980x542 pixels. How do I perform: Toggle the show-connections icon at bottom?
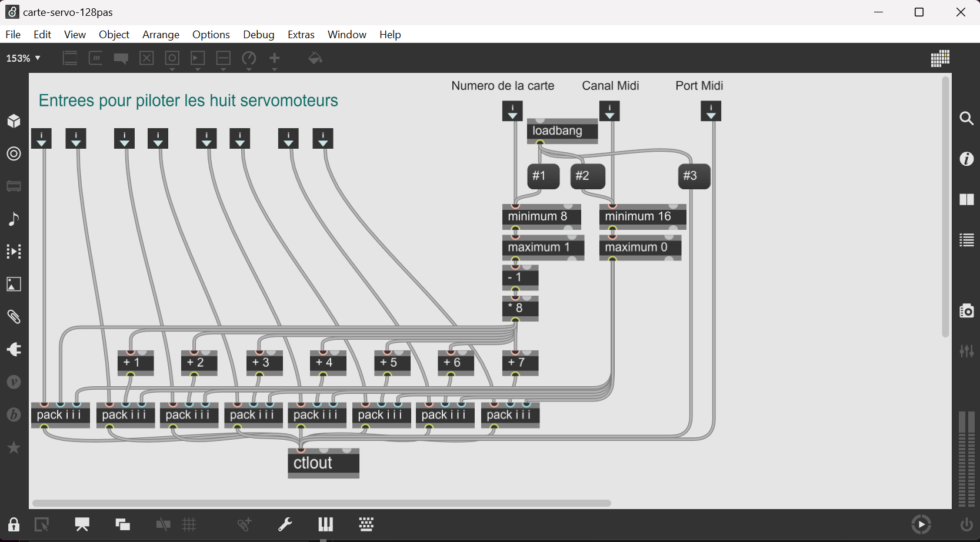click(x=163, y=524)
